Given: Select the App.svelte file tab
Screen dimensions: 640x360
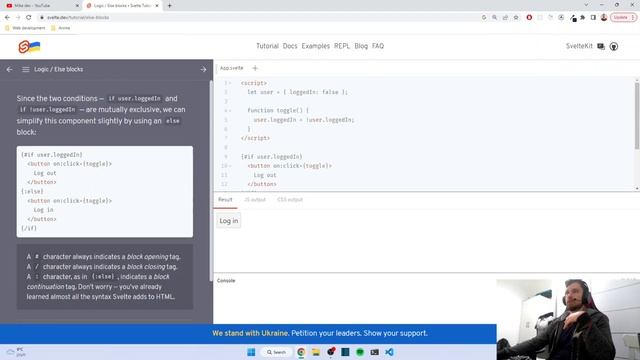Looking at the screenshot, I should (231, 68).
